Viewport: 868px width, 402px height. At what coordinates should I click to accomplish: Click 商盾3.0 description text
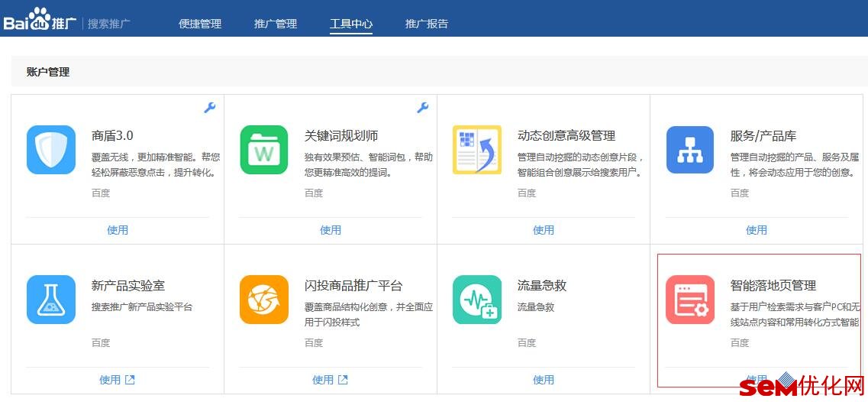tap(156, 164)
